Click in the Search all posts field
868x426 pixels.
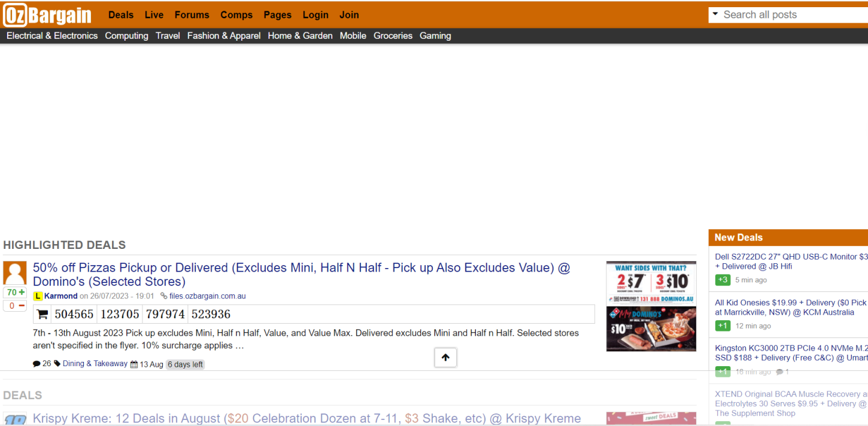pyautogui.click(x=790, y=15)
